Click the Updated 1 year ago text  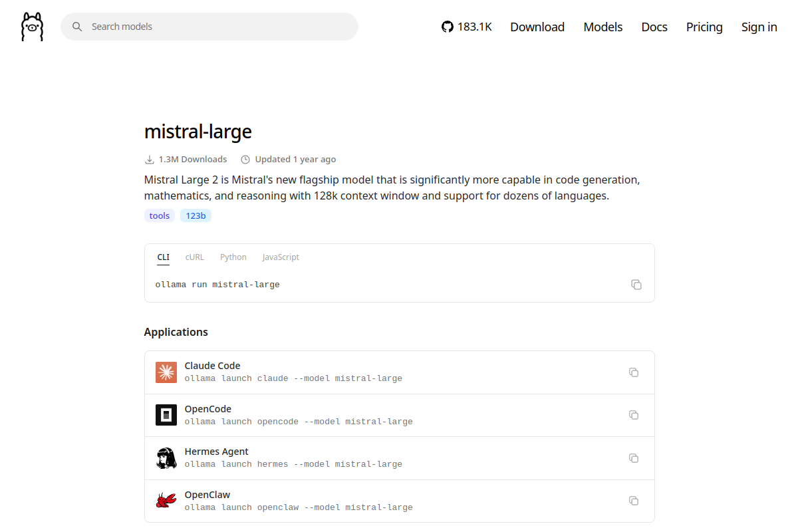click(x=295, y=160)
